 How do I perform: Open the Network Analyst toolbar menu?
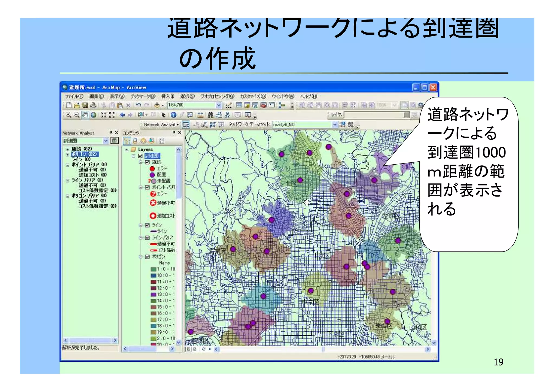tap(161, 125)
